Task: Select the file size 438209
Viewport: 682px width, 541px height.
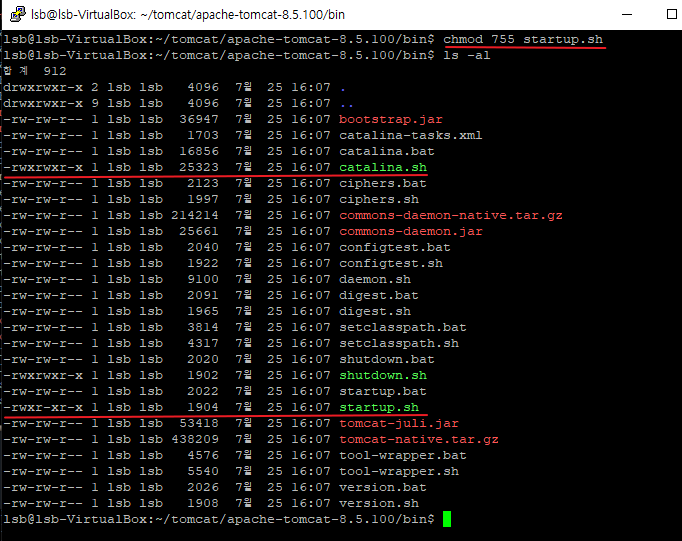Action: click(194, 439)
